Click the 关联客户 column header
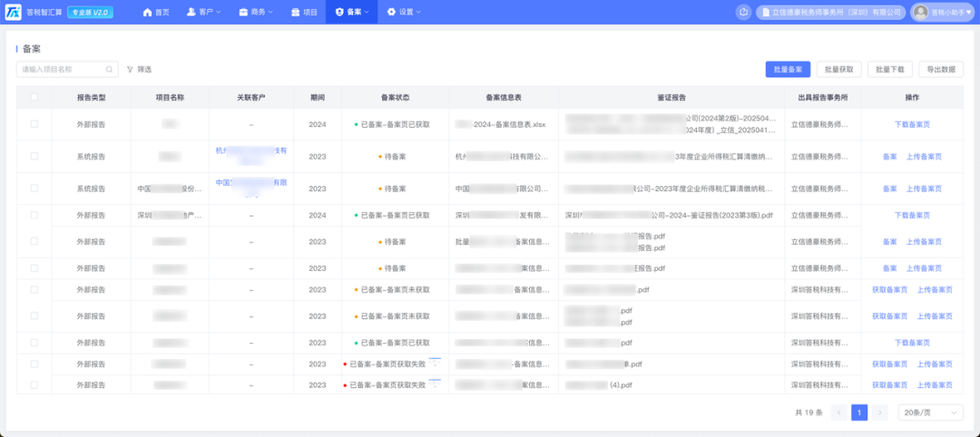This screenshot has height=437, width=980. point(251,97)
